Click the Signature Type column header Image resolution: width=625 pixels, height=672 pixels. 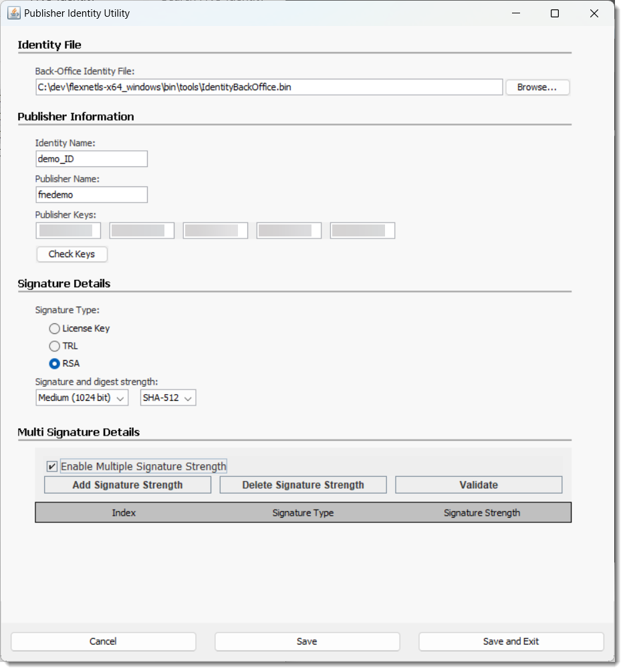(303, 513)
